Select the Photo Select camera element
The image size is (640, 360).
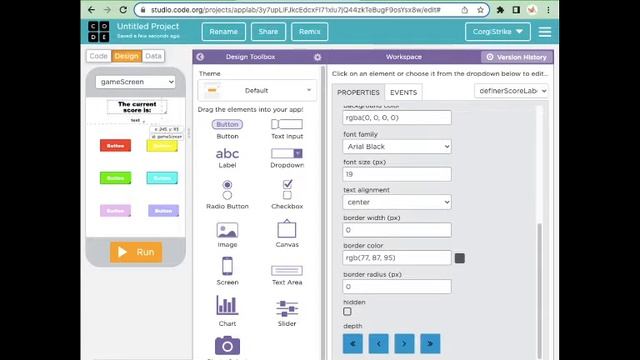click(x=227, y=346)
